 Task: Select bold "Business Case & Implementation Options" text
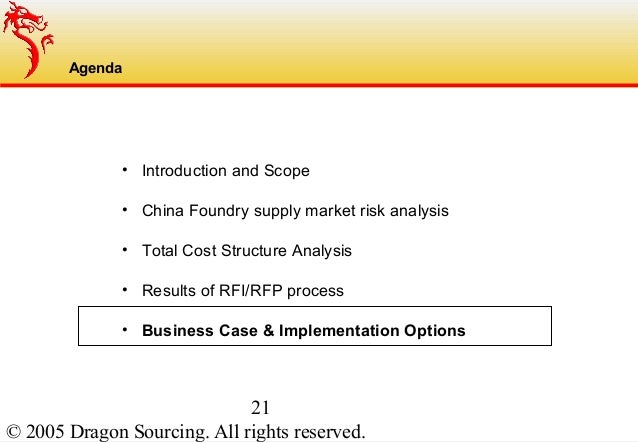coord(304,330)
